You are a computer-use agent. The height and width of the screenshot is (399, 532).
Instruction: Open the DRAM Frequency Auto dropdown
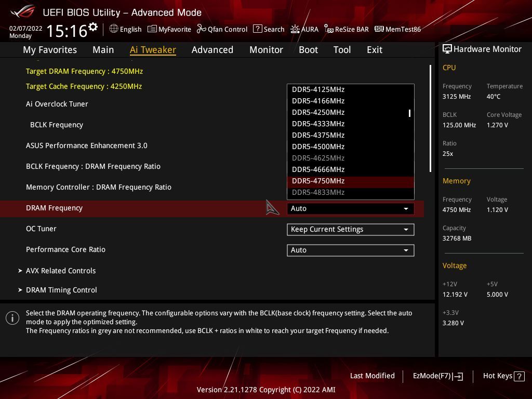351,209
